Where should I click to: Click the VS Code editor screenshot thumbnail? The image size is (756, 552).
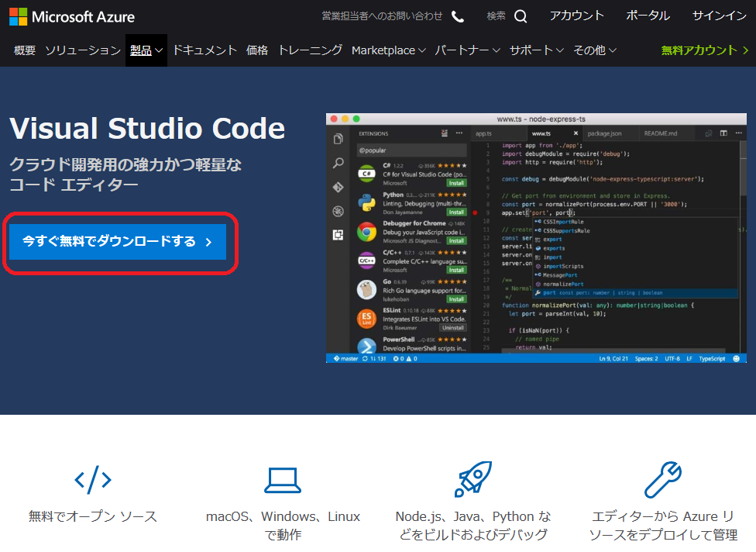tap(536, 238)
